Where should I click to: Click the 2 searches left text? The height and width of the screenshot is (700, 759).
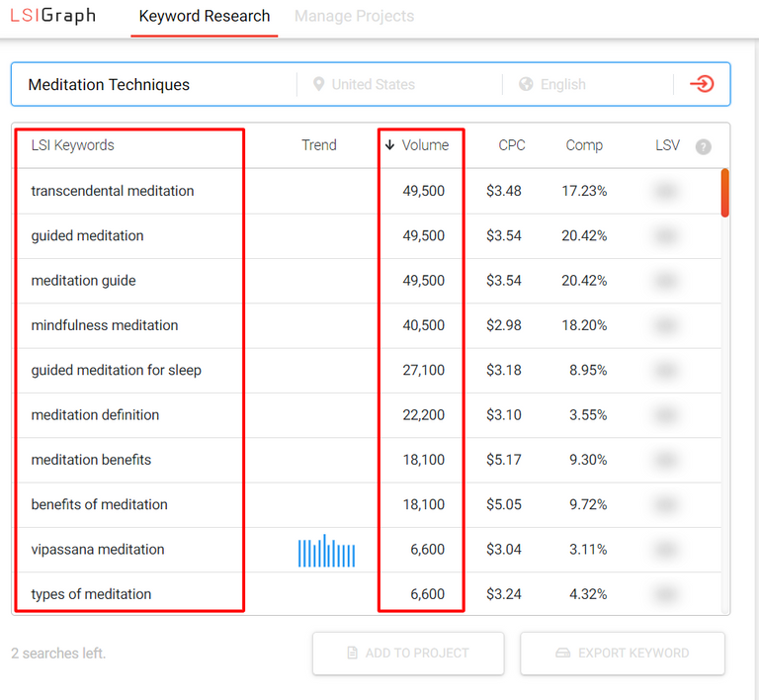(58, 654)
